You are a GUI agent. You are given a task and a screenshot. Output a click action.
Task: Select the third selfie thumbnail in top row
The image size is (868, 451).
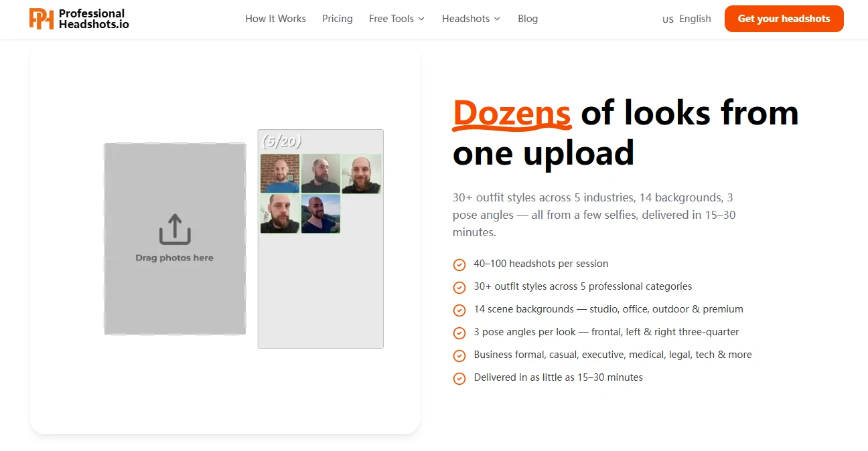click(x=362, y=173)
